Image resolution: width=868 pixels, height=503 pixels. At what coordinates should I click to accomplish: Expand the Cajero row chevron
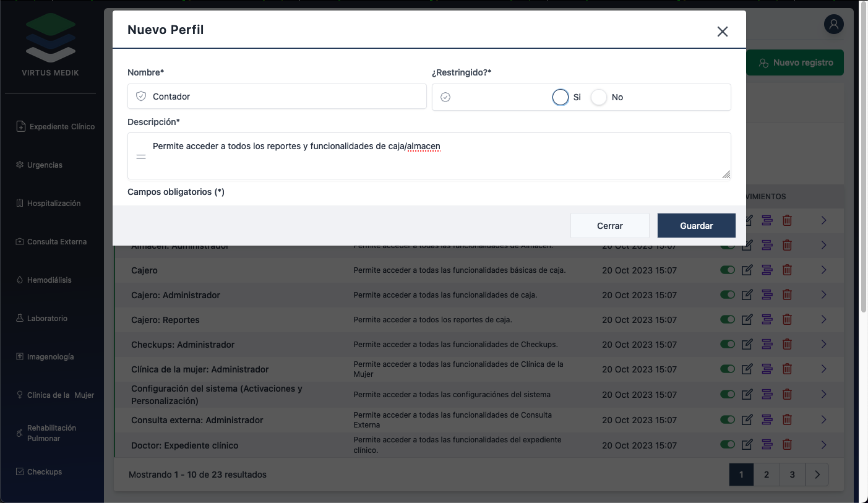tap(823, 270)
